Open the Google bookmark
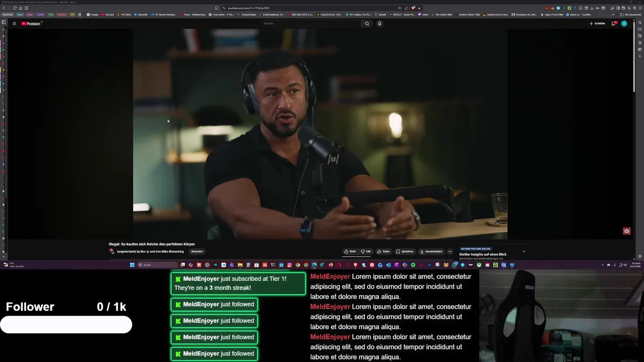 click(x=93, y=15)
